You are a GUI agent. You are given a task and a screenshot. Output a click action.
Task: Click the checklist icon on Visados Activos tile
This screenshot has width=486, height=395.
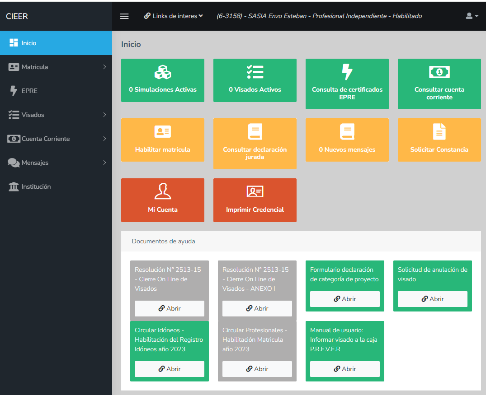point(255,72)
